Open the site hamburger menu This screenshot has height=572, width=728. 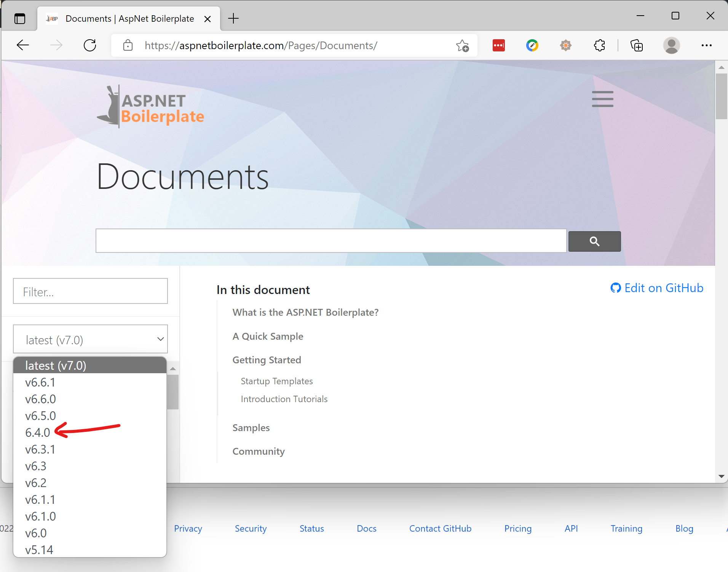602,99
